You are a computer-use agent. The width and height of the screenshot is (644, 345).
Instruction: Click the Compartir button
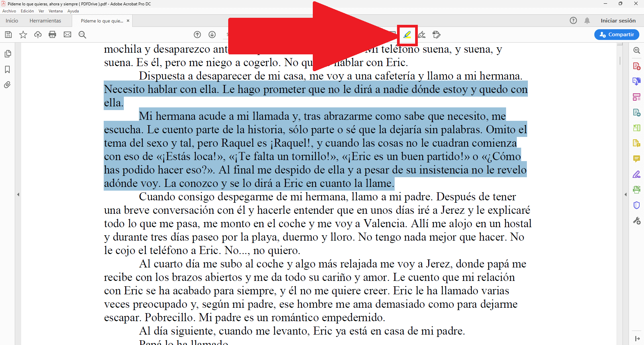(x=616, y=35)
